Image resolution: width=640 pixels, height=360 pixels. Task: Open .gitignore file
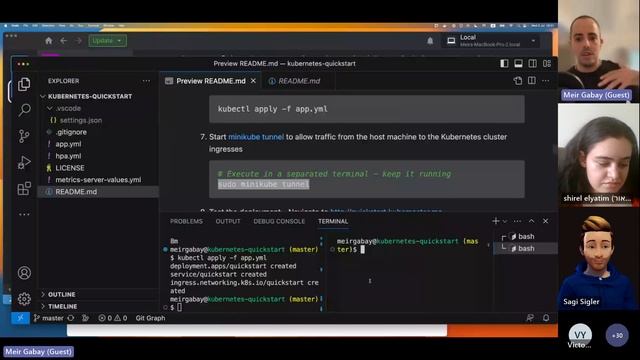click(71, 132)
